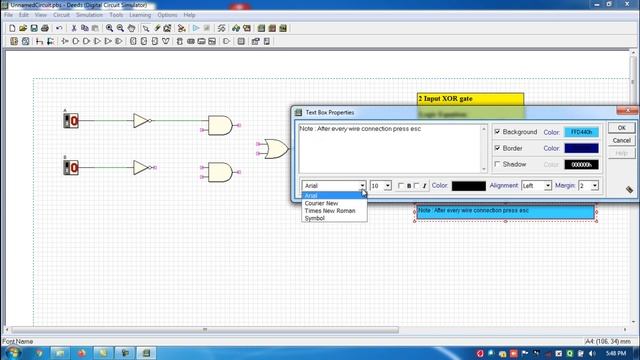Open the Tools menu
Image resolution: width=640 pixels, height=360 pixels.
click(116, 15)
